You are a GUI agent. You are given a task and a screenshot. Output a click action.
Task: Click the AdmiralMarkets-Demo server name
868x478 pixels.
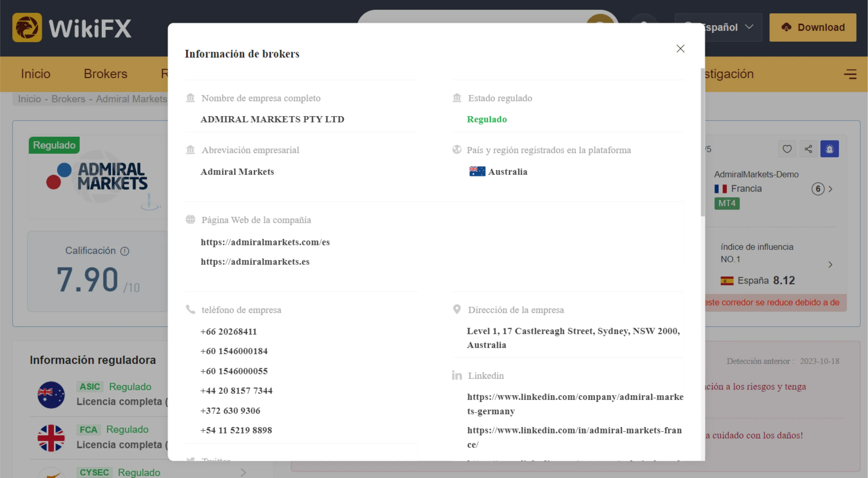point(756,174)
